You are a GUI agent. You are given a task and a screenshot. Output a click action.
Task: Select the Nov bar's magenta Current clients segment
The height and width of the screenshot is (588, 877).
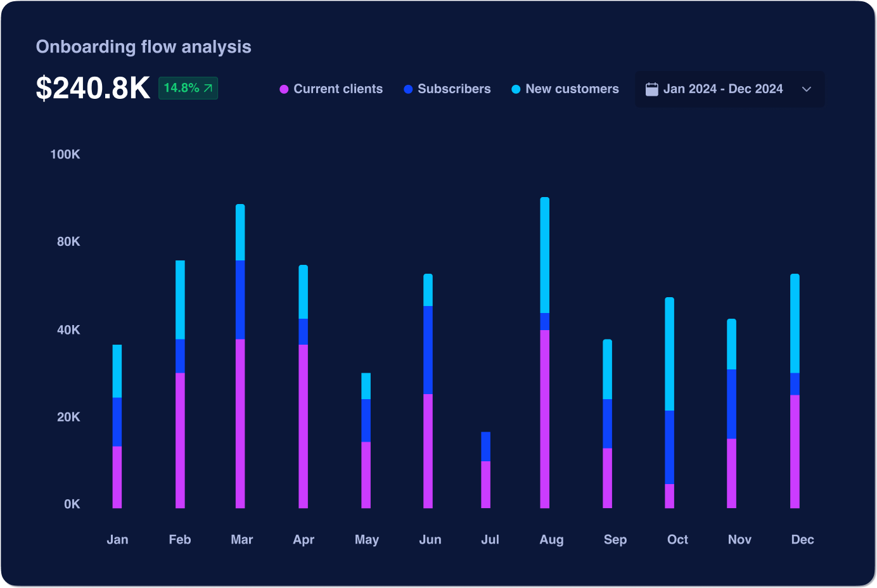click(731, 473)
